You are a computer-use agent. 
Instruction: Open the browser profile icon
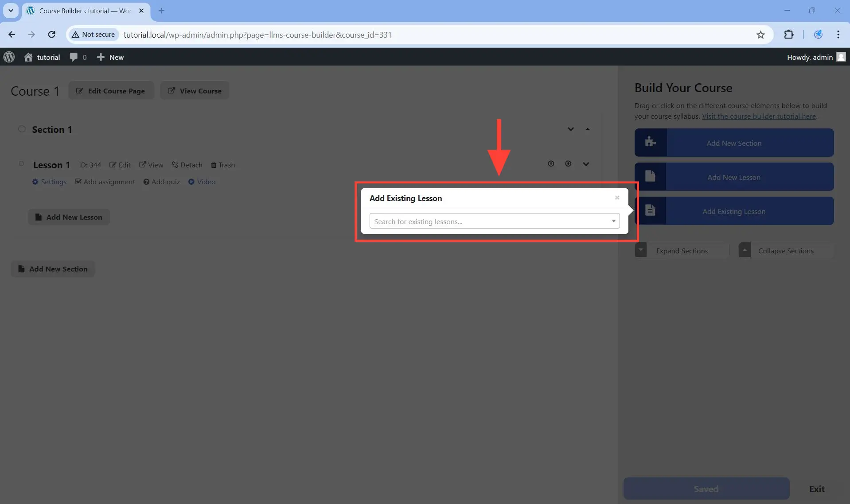[x=818, y=35]
